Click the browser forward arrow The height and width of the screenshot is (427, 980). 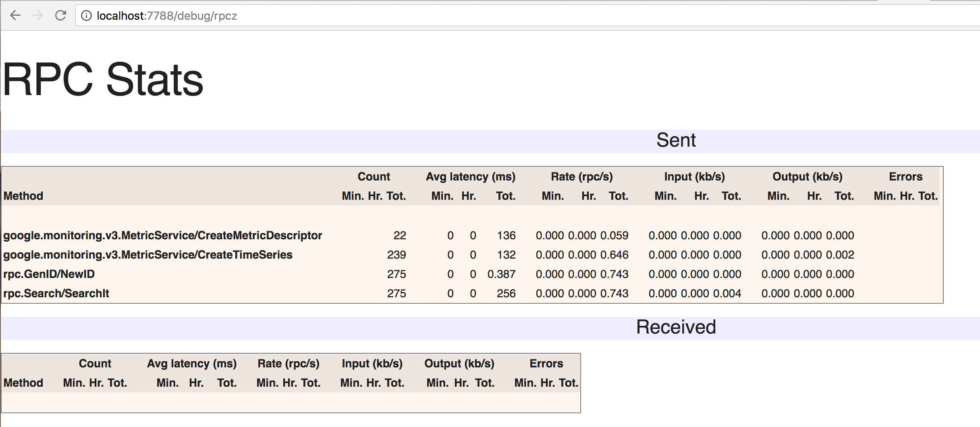(38, 16)
